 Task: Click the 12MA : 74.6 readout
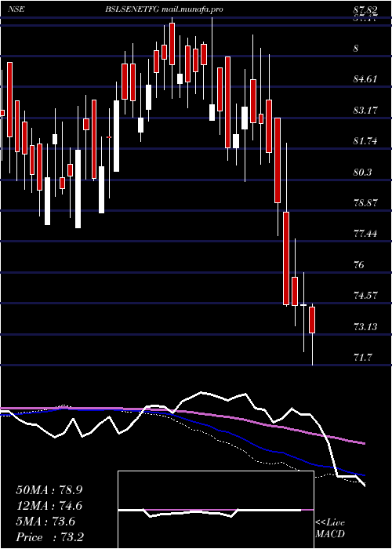pos(49,506)
